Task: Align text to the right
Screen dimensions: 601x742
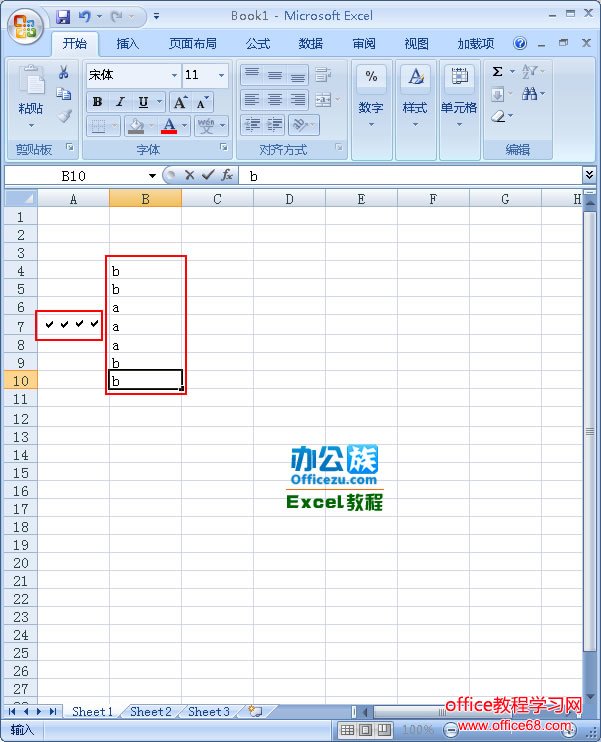Action: click(x=297, y=100)
